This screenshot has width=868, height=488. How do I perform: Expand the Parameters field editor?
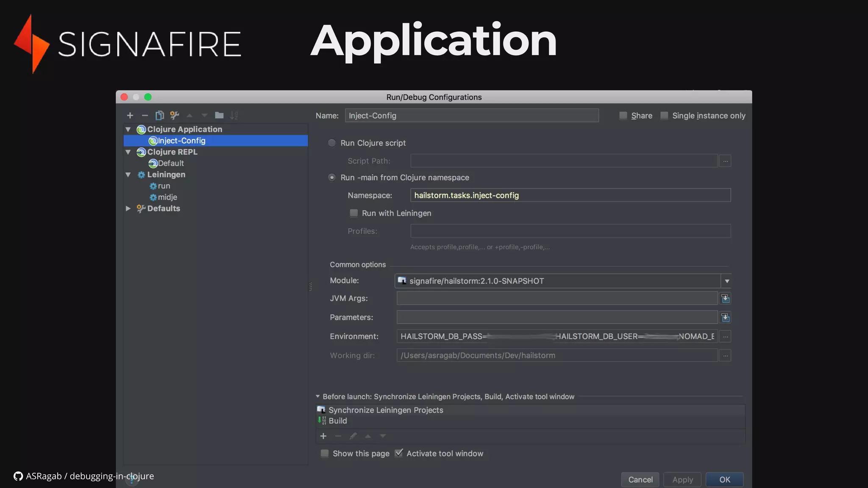coord(726,318)
